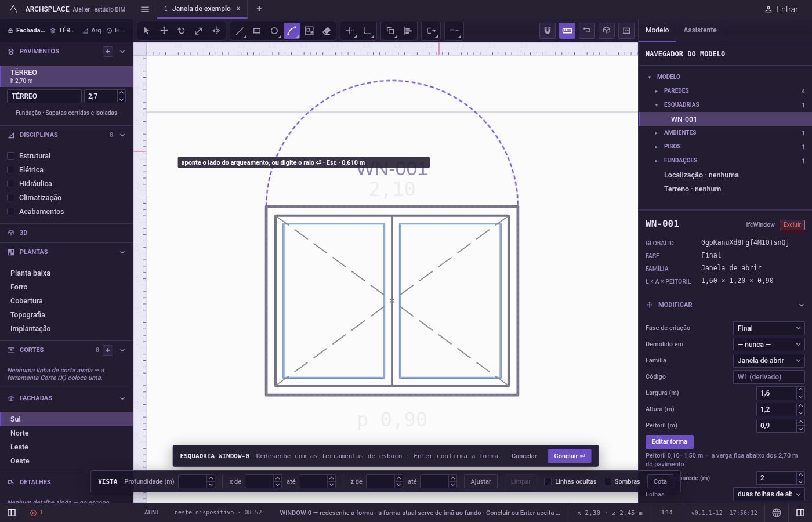Tick the Linhas ocultas checkbox
Screen dimensions: 812x522
[x=548, y=481]
